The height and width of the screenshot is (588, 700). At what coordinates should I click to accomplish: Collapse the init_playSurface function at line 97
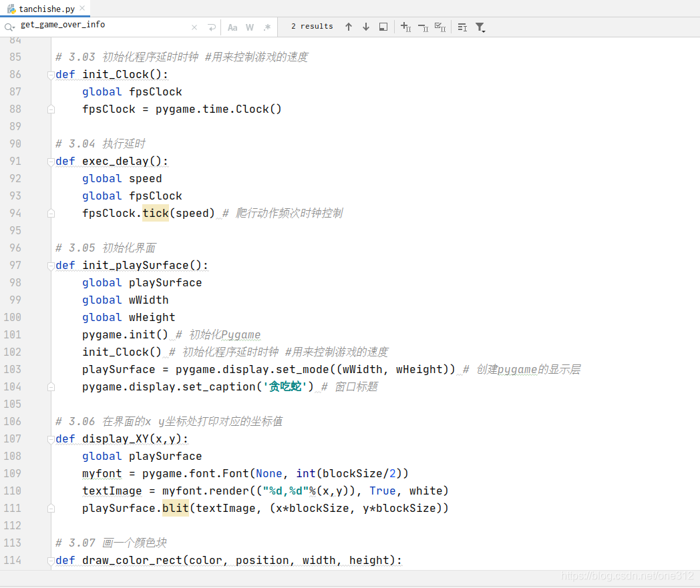click(x=51, y=266)
